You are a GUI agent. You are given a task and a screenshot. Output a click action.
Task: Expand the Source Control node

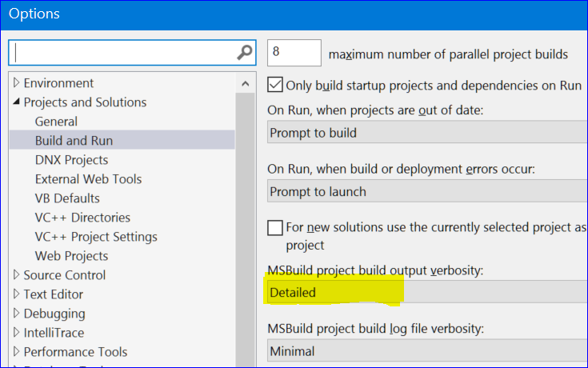point(17,275)
